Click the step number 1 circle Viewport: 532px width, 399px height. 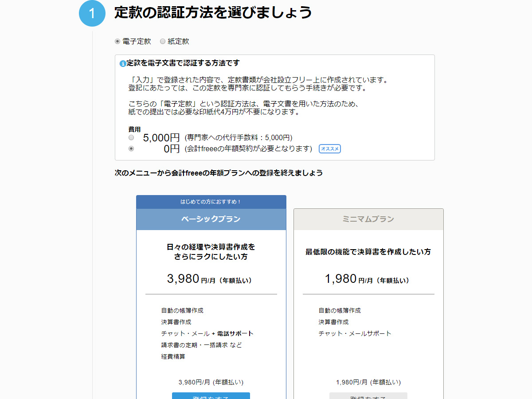pos(92,14)
